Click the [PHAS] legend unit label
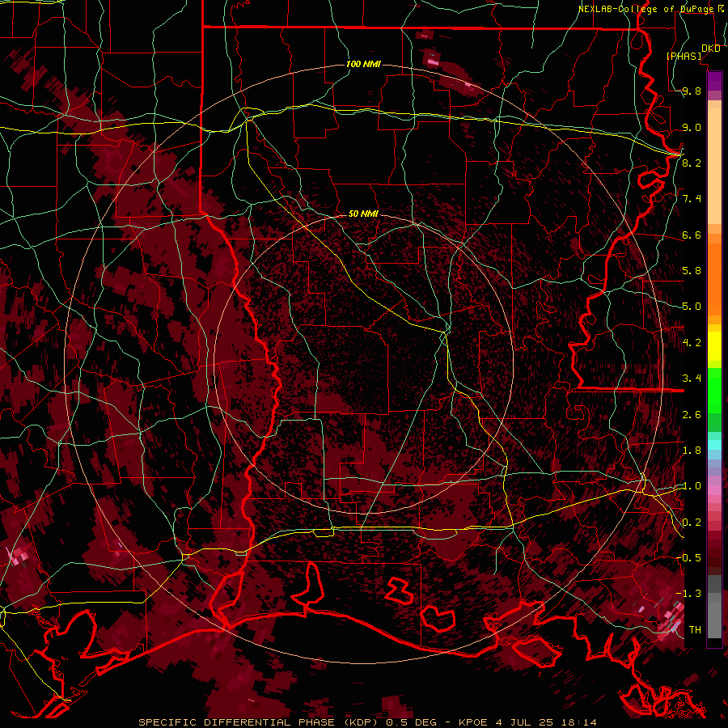This screenshot has height=728, width=728. pos(684,56)
